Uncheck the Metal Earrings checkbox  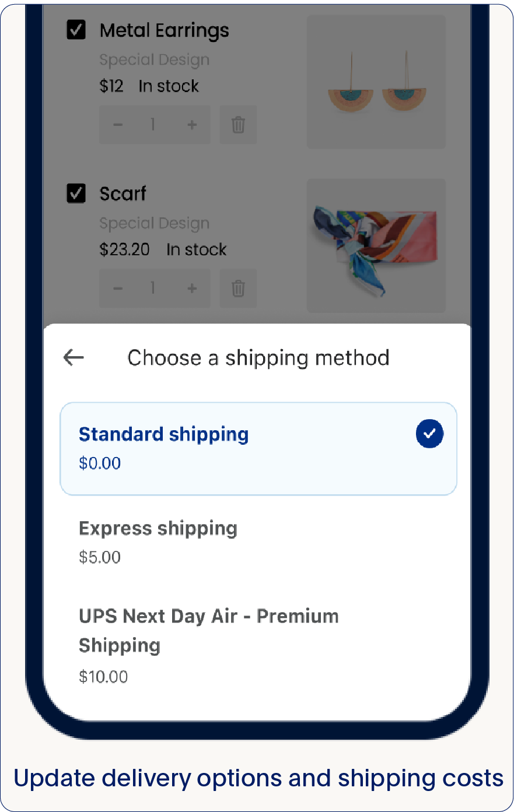pos(76,30)
